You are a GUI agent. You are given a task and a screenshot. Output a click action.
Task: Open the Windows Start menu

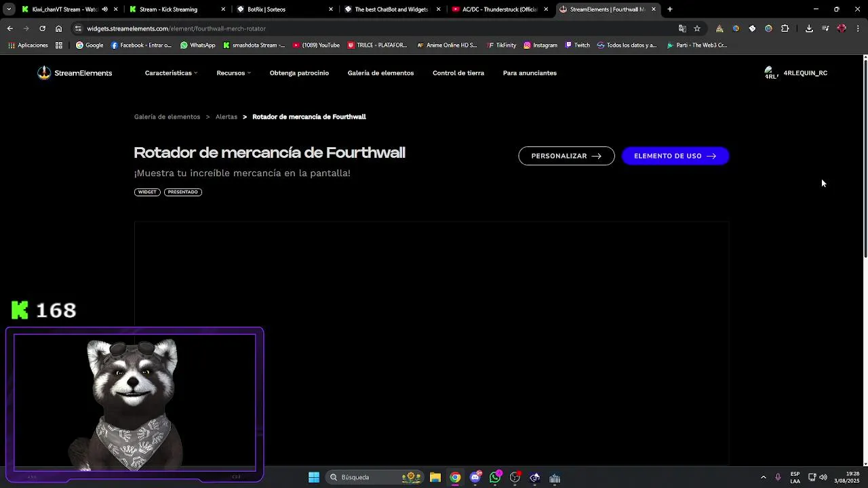click(x=313, y=477)
